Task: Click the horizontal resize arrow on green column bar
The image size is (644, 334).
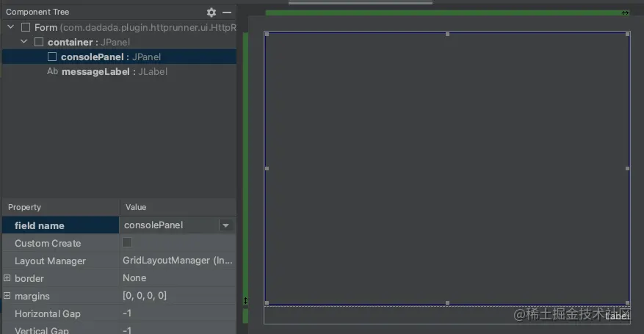Action: [x=625, y=13]
